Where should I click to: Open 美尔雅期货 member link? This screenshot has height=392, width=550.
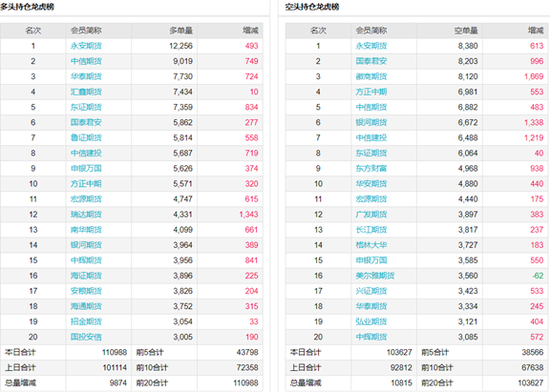(x=375, y=276)
